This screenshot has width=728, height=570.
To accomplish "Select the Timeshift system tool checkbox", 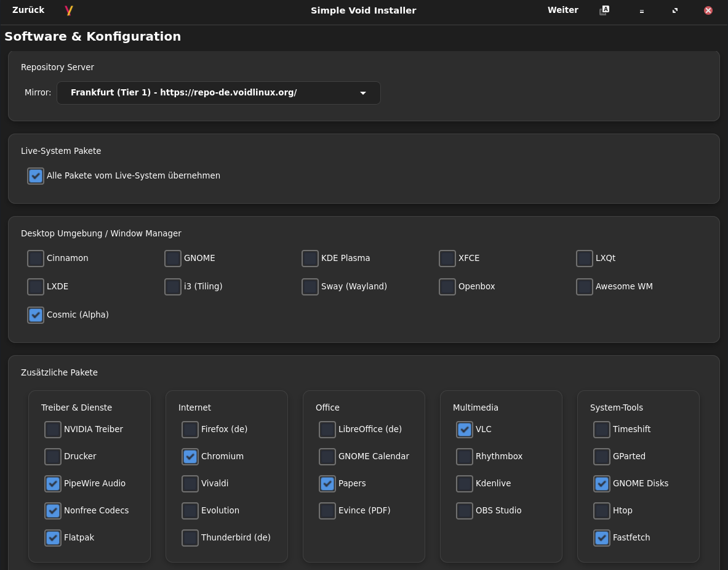I will click(602, 430).
